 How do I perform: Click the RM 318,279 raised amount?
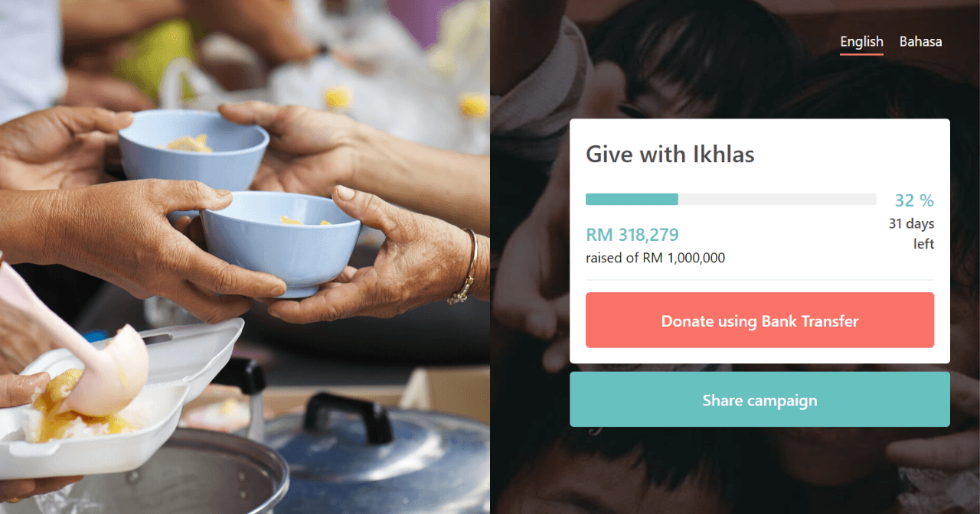[x=632, y=235]
